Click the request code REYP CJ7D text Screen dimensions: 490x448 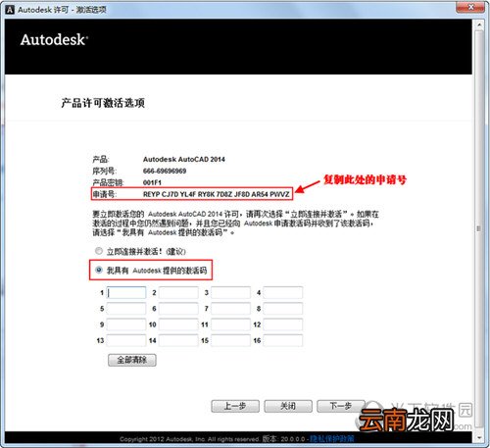[217, 194]
